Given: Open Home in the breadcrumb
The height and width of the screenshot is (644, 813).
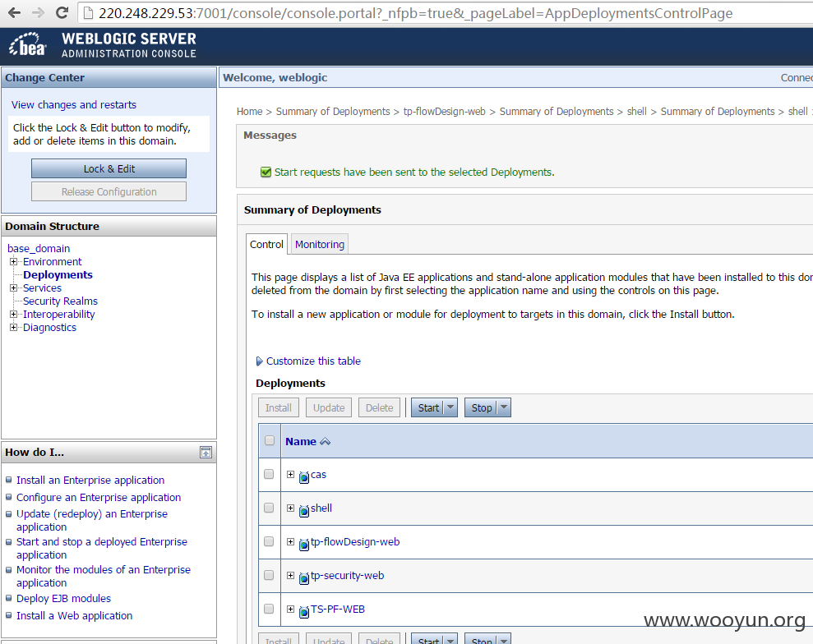Looking at the screenshot, I should pos(249,112).
